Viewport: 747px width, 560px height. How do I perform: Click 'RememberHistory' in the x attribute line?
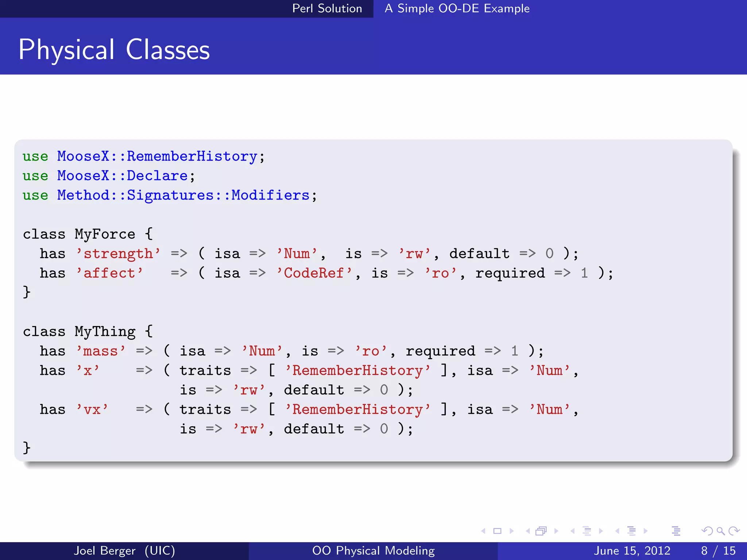(x=358, y=370)
